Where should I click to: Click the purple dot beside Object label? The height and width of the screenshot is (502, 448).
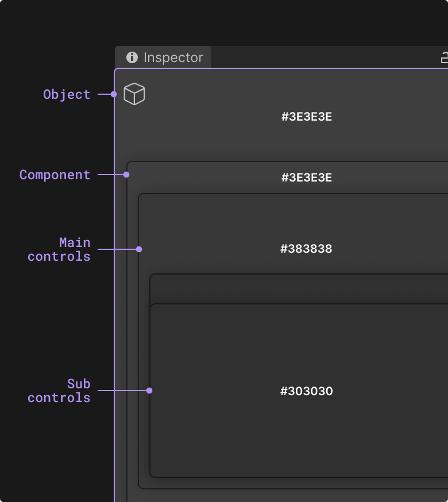(113, 94)
